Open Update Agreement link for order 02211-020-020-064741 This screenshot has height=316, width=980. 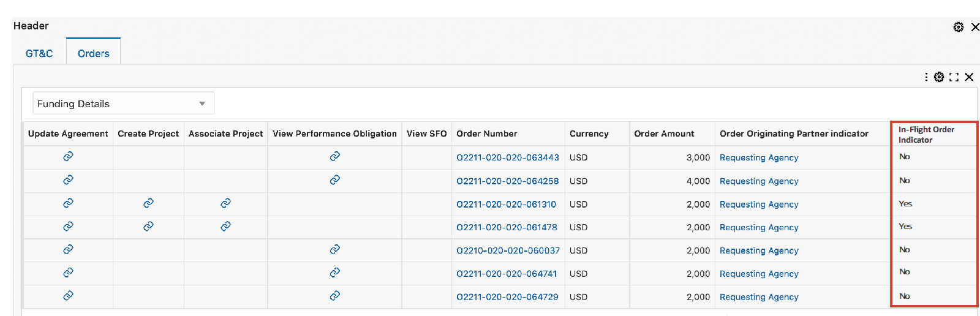pyautogui.click(x=68, y=273)
